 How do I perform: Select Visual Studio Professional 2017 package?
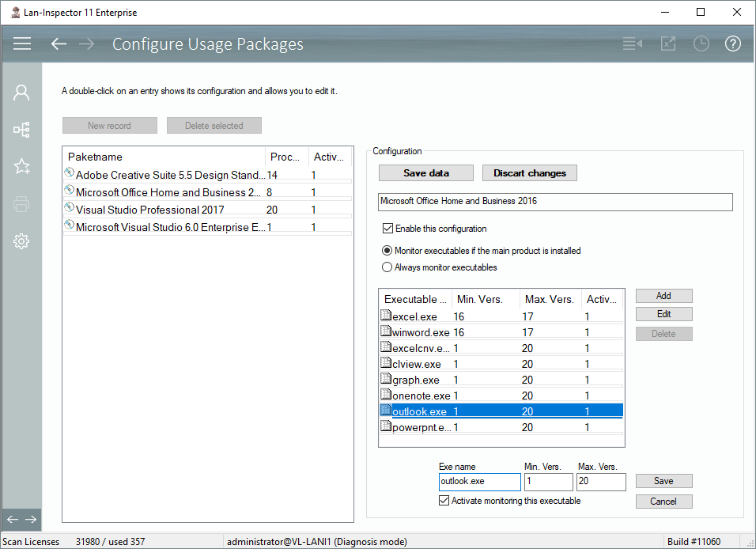(150, 210)
